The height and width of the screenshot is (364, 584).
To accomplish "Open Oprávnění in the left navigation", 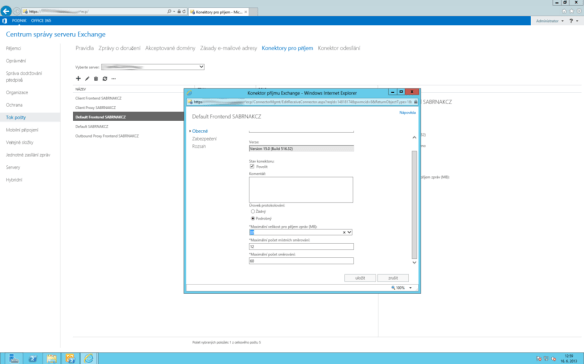I will 16,61.
